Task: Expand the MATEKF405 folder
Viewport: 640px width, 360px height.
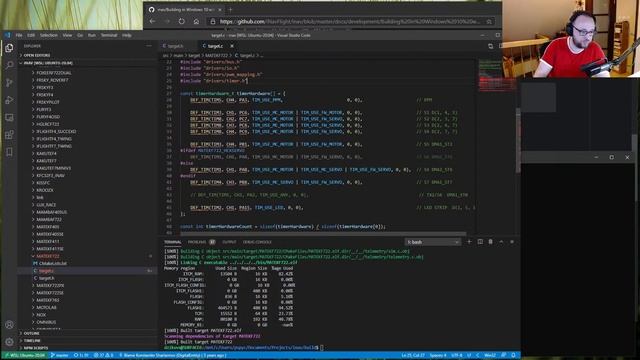Action: pyautogui.click(x=48, y=227)
